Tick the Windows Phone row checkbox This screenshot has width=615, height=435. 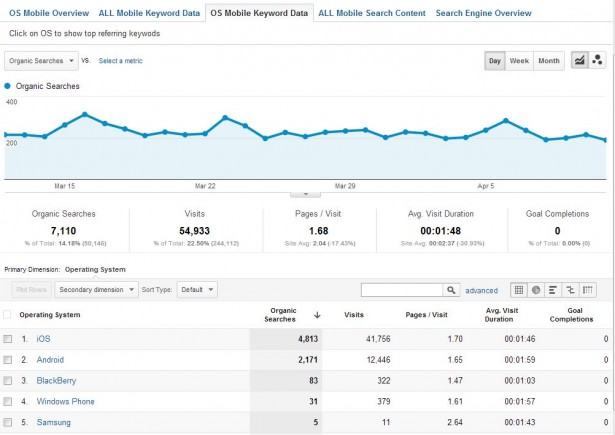click(x=7, y=401)
